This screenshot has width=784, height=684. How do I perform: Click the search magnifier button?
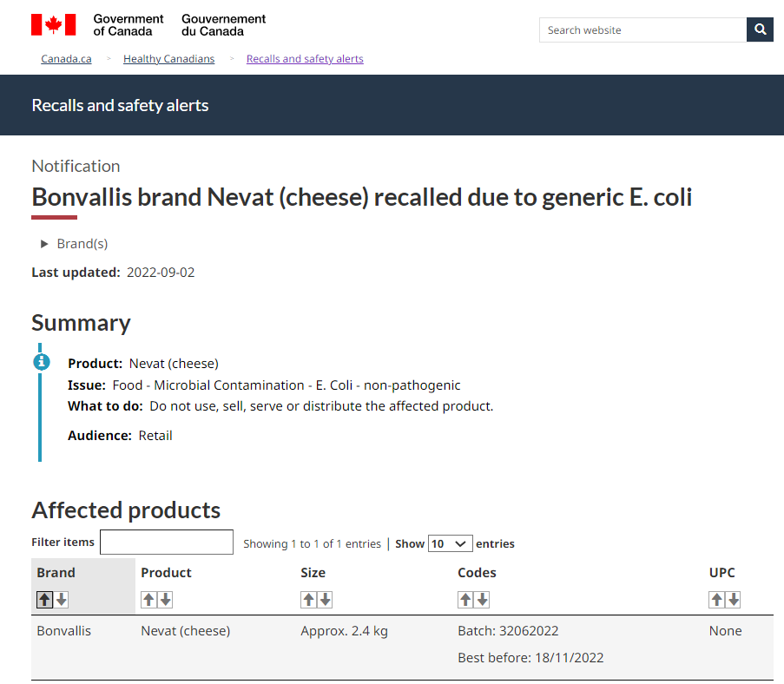click(x=760, y=30)
